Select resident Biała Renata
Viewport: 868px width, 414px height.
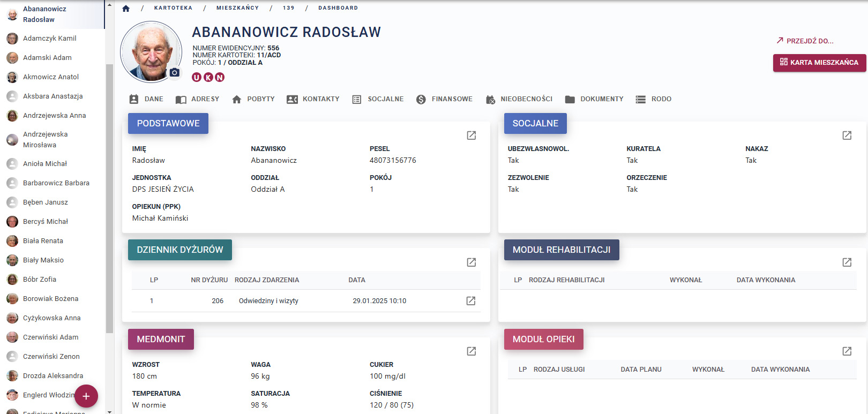coord(53,241)
